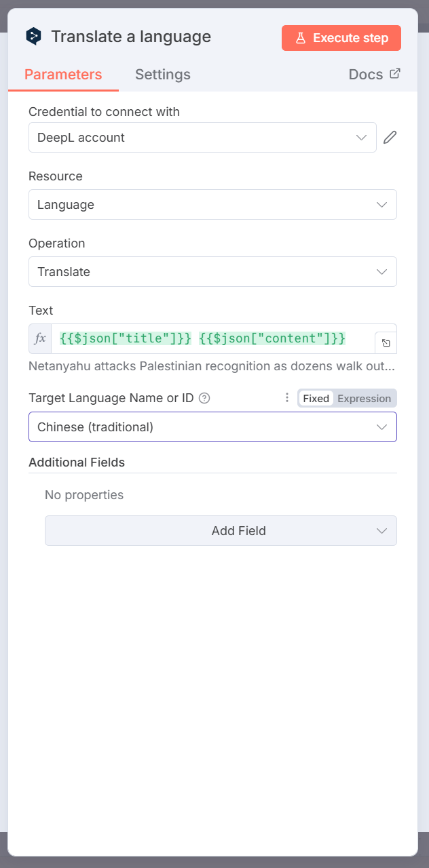429x868 pixels.
Task: Switch to the Parameters tab
Action: (x=63, y=75)
